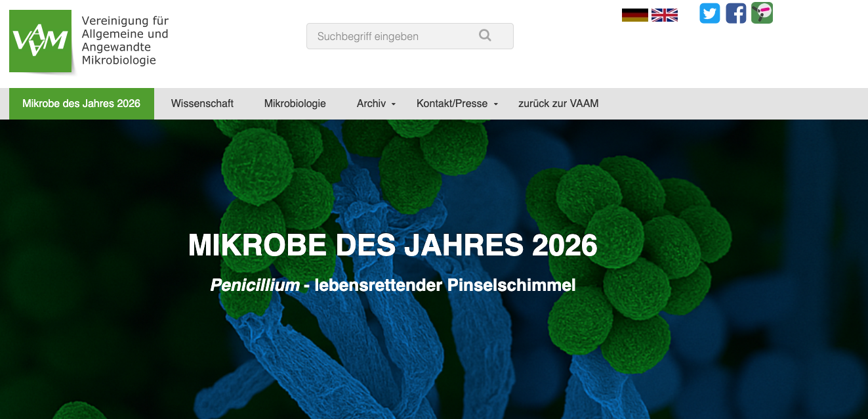Expand the Archiv dropdown arrow
The height and width of the screenshot is (419, 868).
pyautogui.click(x=394, y=105)
